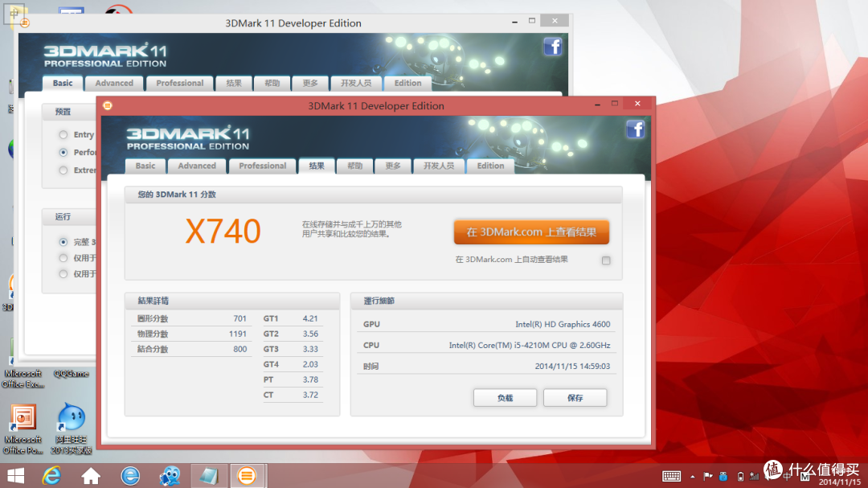Switch to Advanced tab in front window
This screenshot has height=488, width=868.
197,166
